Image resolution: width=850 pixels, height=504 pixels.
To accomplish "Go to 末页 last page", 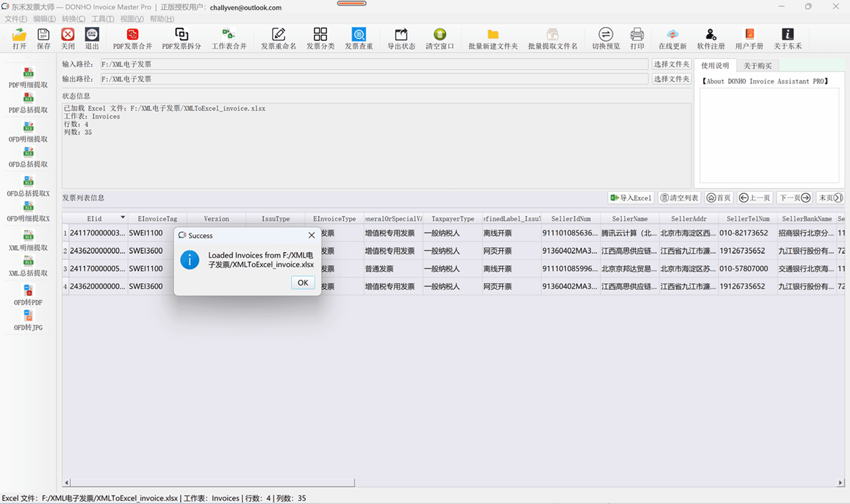I will (x=830, y=198).
